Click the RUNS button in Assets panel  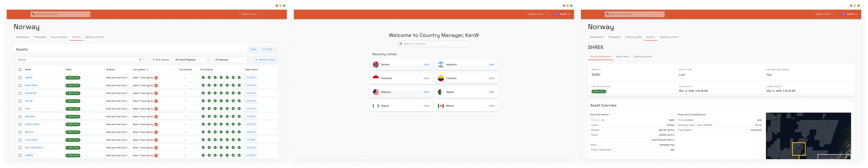(x=253, y=49)
